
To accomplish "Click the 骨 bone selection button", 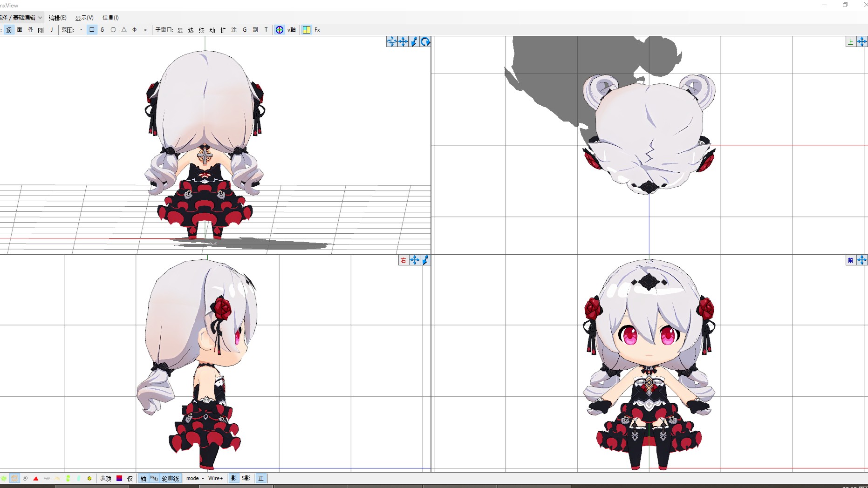I will pyautogui.click(x=30, y=30).
